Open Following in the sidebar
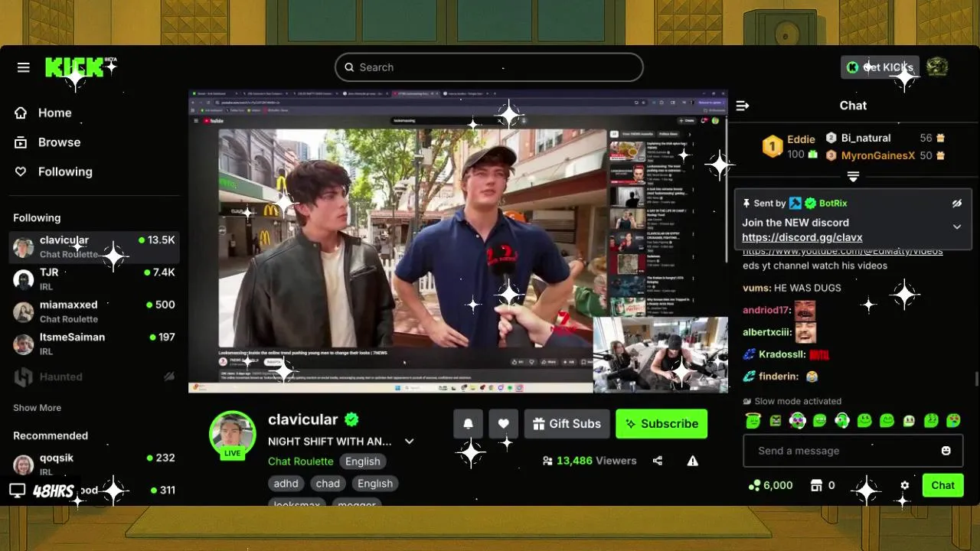980x551 pixels. click(65, 171)
